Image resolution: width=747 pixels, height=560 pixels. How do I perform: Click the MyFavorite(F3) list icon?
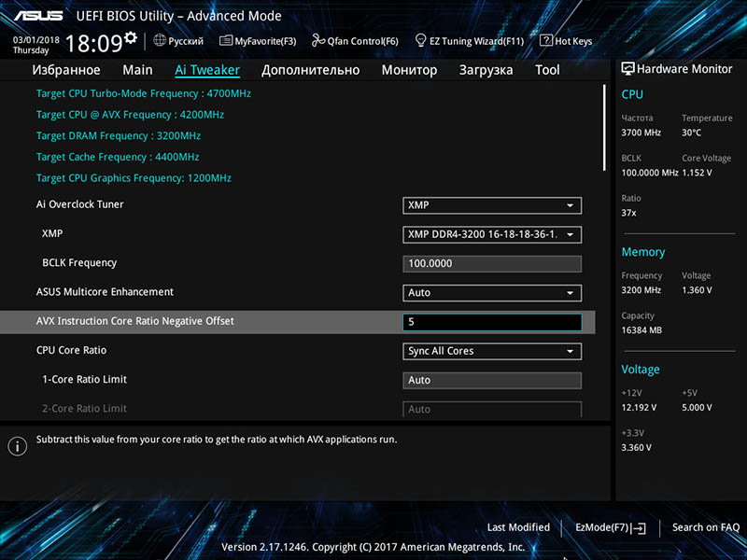click(x=226, y=40)
